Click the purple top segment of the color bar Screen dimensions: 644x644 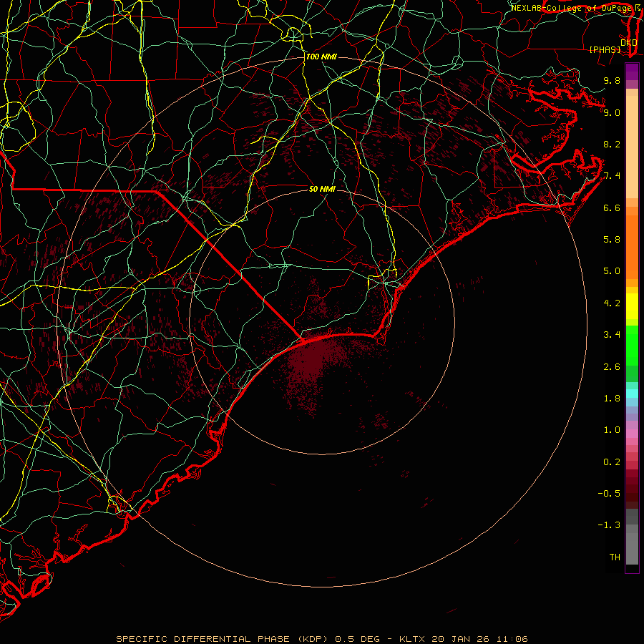pyautogui.click(x=632, y=72)
